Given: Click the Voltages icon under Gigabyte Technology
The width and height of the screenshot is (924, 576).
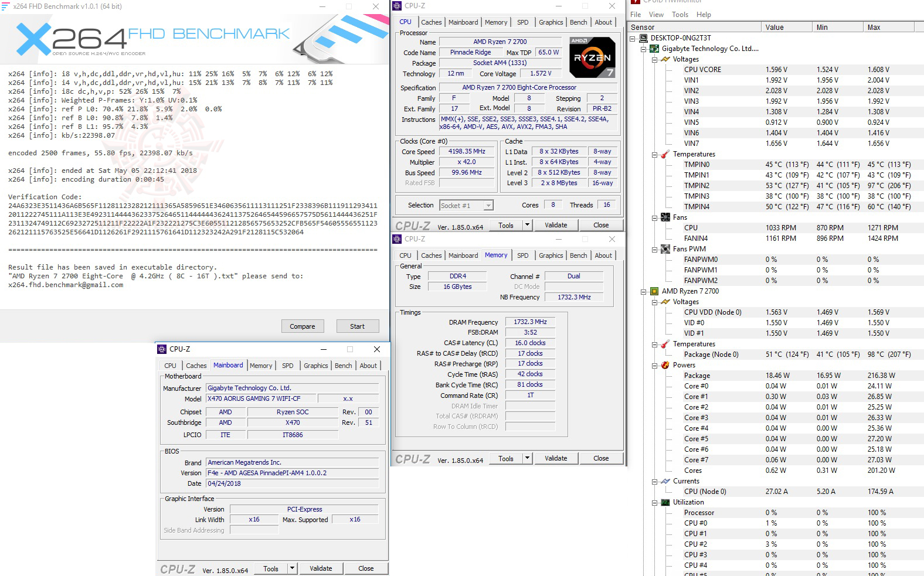Looking at the screenshot, I should coord(665,59).
